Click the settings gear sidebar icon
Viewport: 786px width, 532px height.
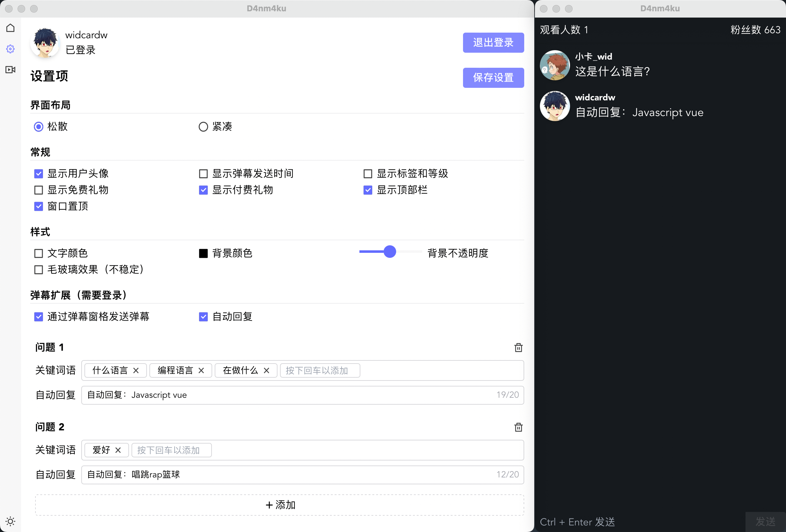tap(10, 49)
